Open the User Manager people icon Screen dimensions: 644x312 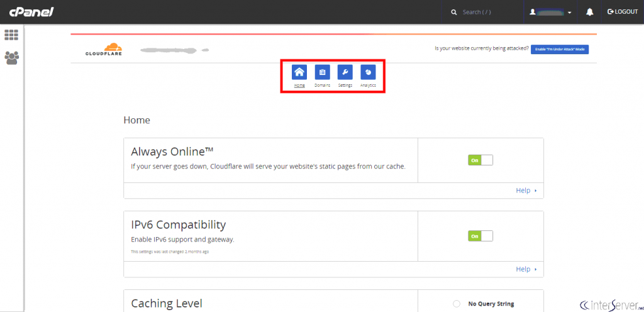11,58
